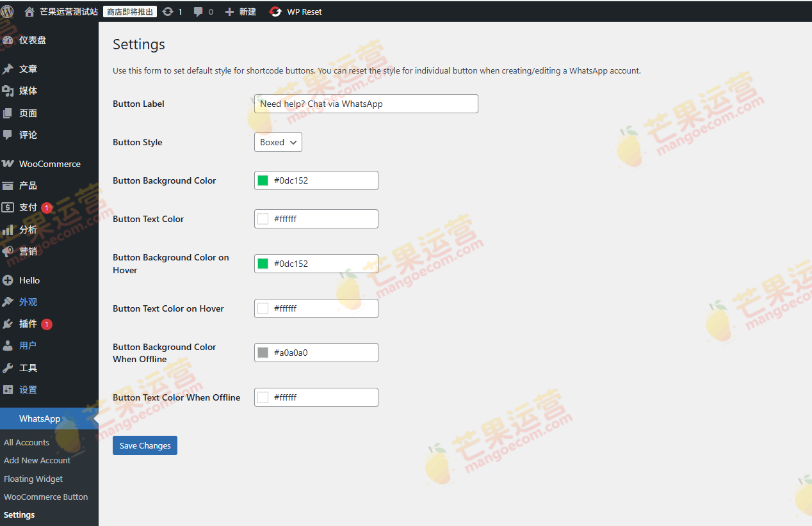Click inside the Button Label text field

[x=366, y=103]
